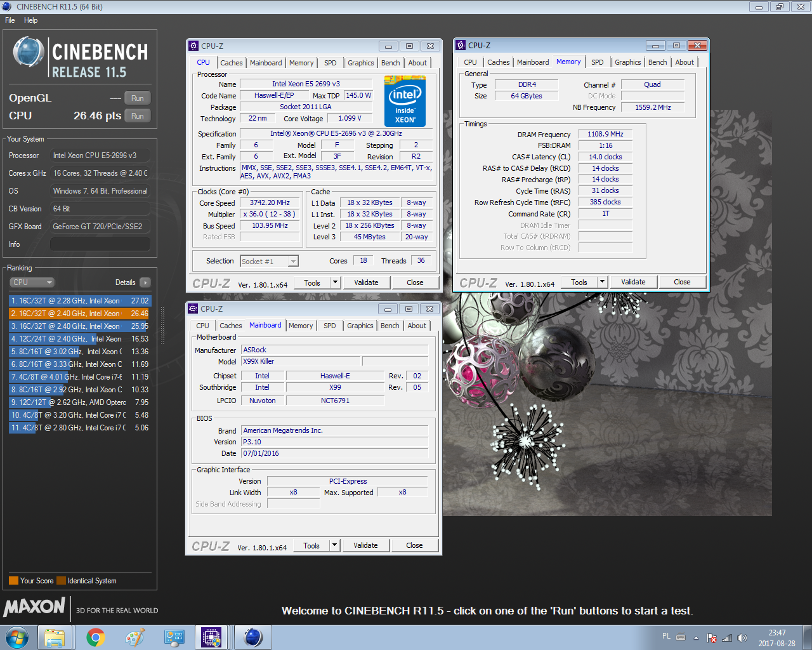Viewport: 812px width, 650px height.
Task: Select highlighted ranking entry scoring 26.46
Action: [x=80, y=314]
